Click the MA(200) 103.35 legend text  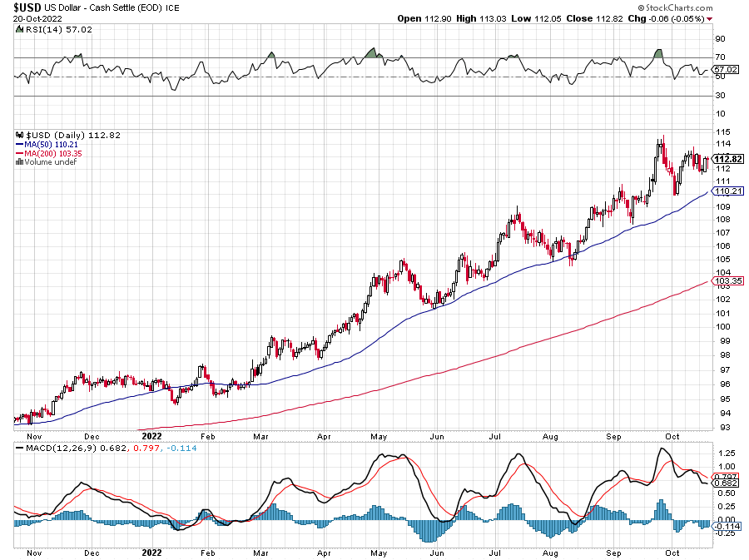53,153
